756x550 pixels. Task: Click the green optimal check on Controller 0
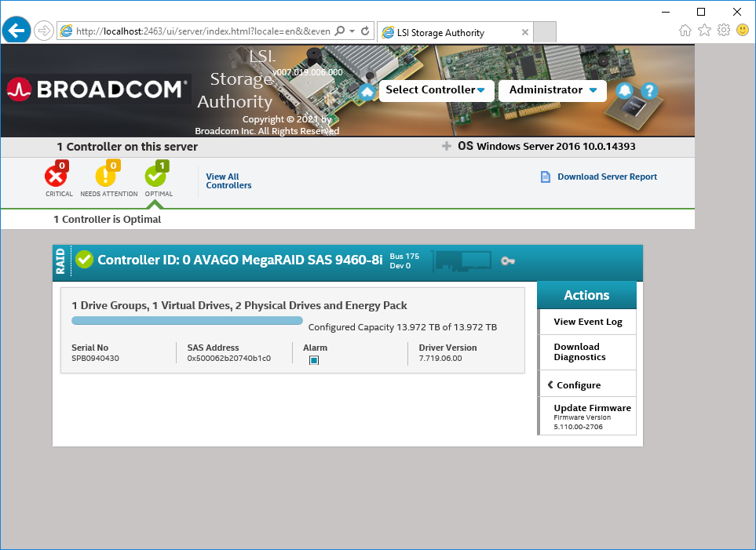84,260
